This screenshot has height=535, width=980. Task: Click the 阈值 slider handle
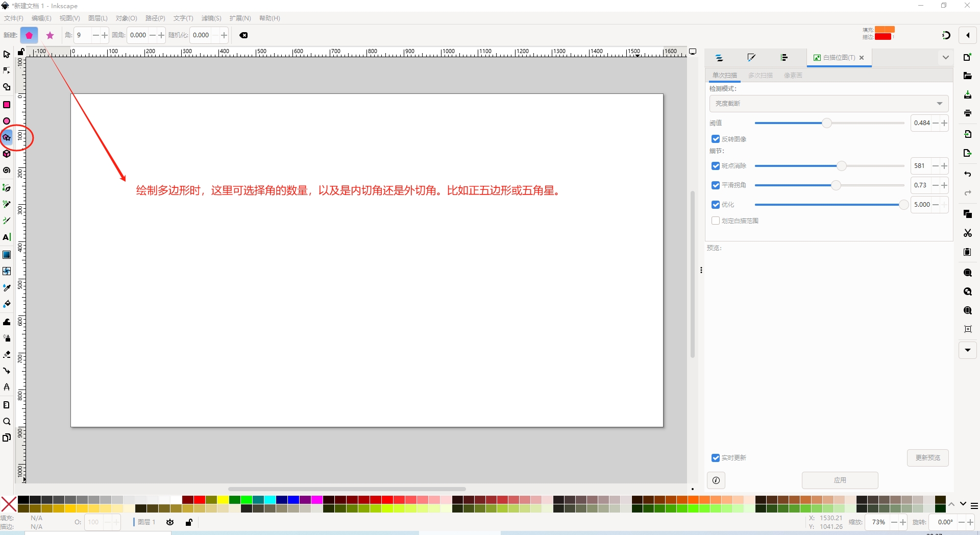[x=826, y=123]
